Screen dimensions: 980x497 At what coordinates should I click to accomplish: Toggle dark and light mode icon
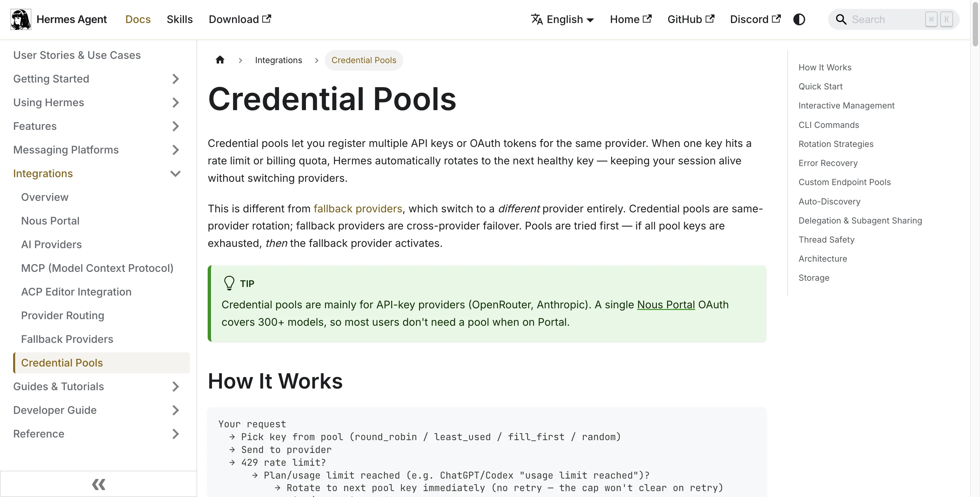pyautogui.click(x=799, y=19)
